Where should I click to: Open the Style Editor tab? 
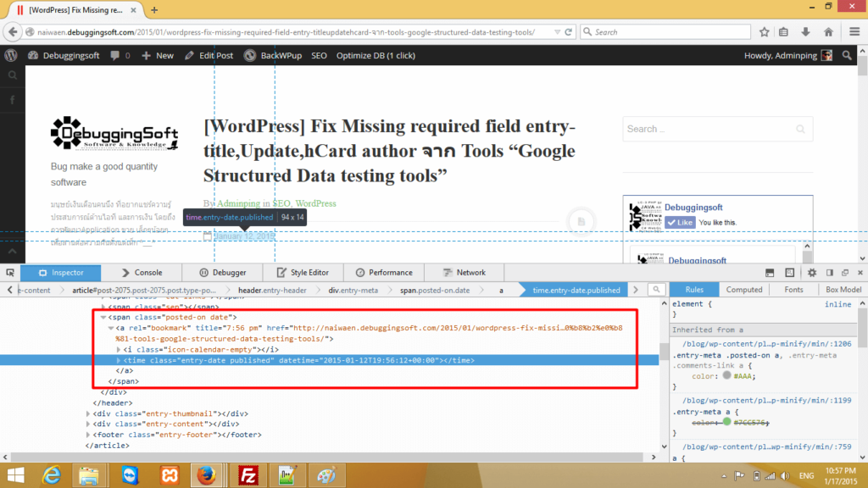click(x=303, y=273)
